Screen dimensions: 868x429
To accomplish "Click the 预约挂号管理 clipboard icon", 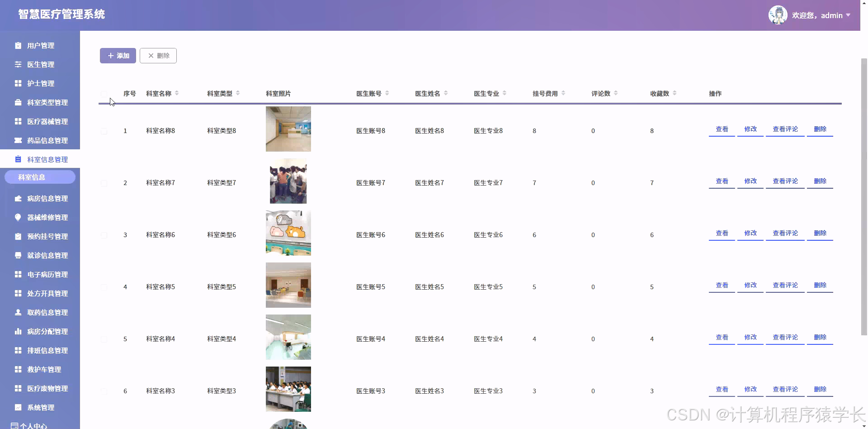I will (18, 236).
